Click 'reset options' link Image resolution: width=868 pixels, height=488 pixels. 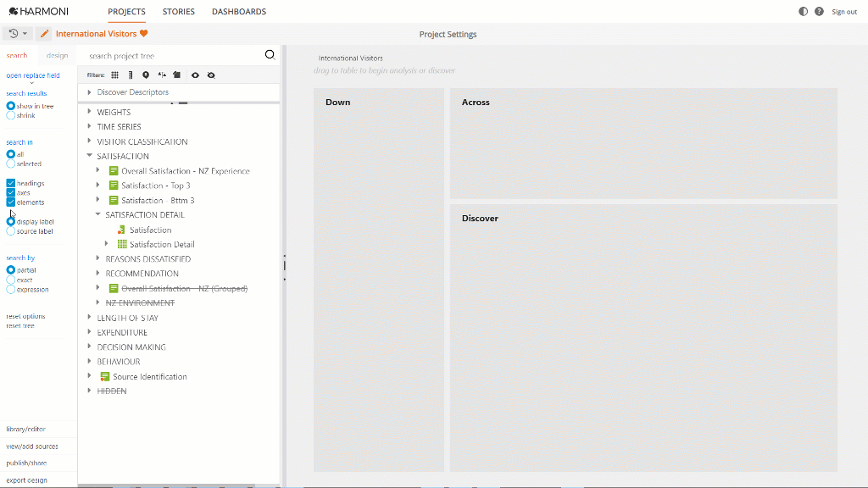(25, 317)
